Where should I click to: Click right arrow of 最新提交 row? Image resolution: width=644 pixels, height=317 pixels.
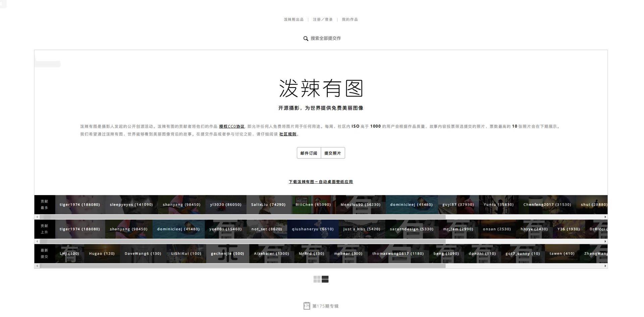point(605,266)
